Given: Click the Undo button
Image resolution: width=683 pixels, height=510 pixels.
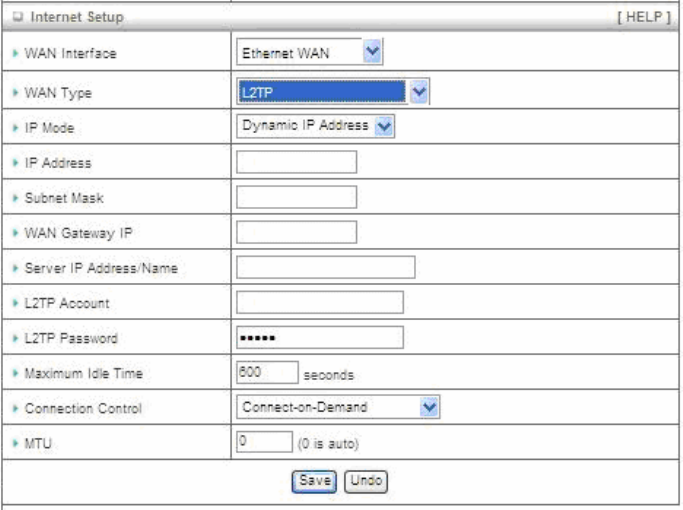Looking at the screenshot, I should point(366,482).
